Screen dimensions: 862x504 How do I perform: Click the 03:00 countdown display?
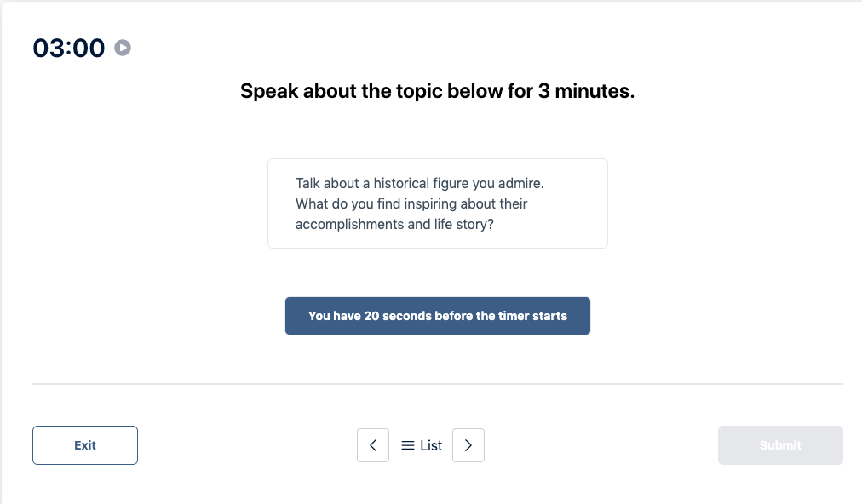pos(68,48)
